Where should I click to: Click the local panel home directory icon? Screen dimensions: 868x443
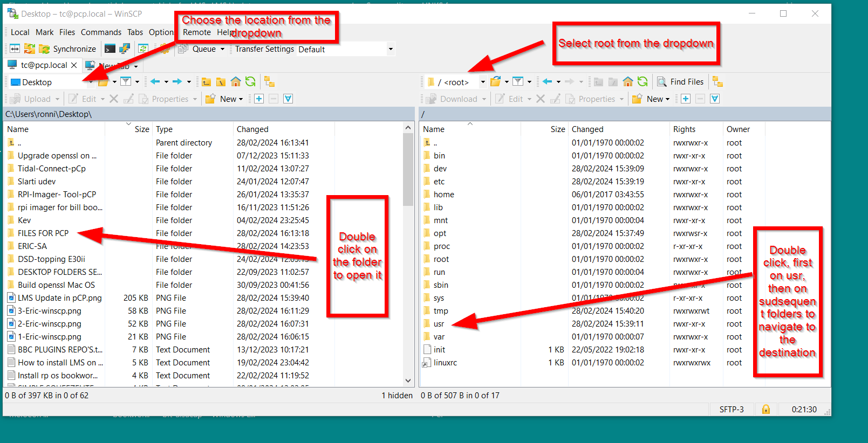(x=236, y=82)
